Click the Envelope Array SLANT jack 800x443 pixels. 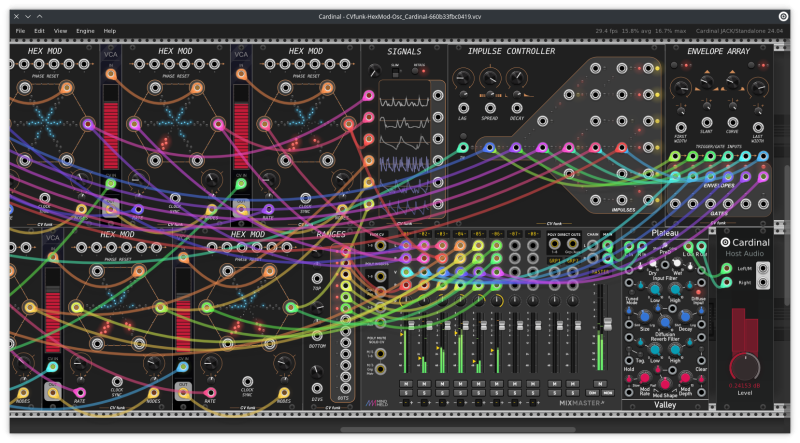click(707, 122)
